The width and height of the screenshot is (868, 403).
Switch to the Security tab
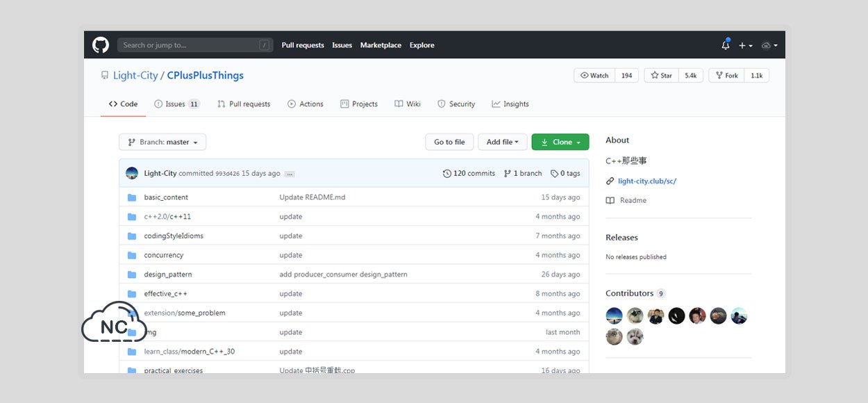pos(456,104)
